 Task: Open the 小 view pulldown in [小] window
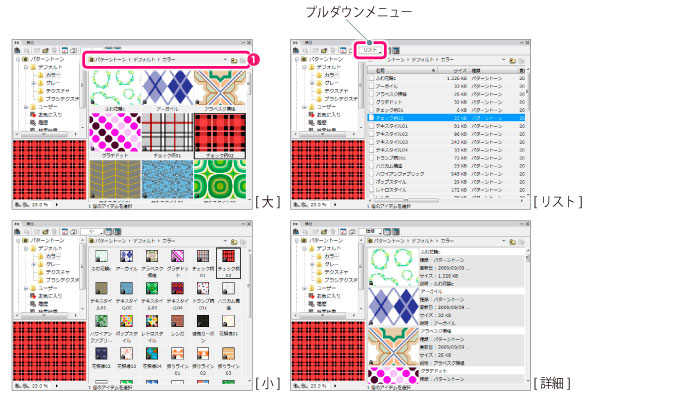(92, 232)
